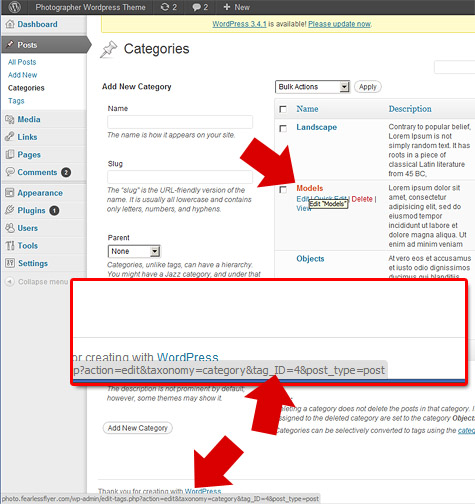Screen dimensions: 475x504
Task: Collapse the admin menu arrow icon
Action: click(10, 282)
